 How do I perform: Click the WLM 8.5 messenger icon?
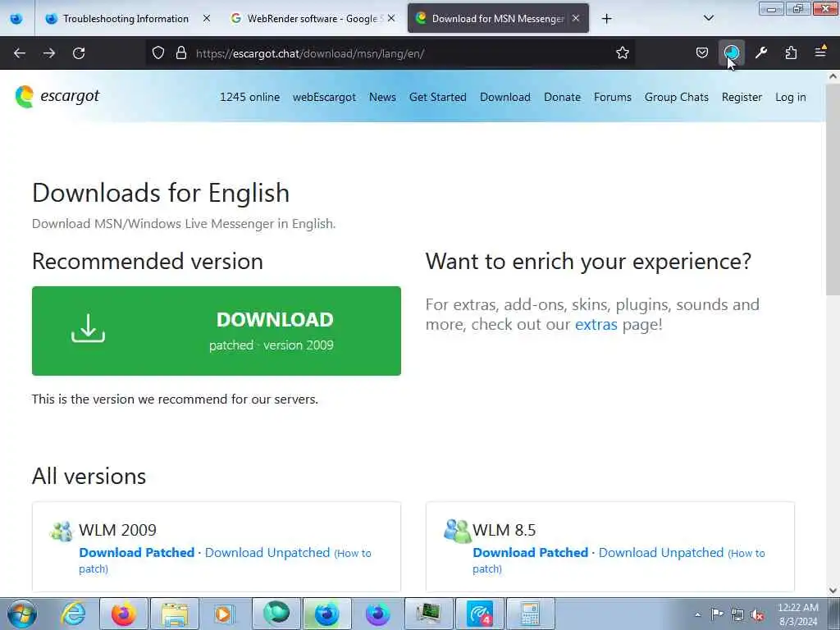pyautogui.click(x=457, y=531)
